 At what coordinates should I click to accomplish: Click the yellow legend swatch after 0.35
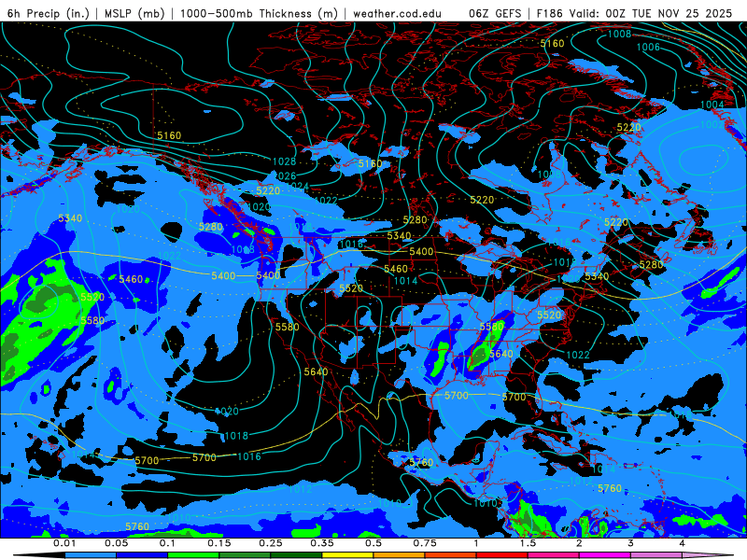(x=347, y=555)
